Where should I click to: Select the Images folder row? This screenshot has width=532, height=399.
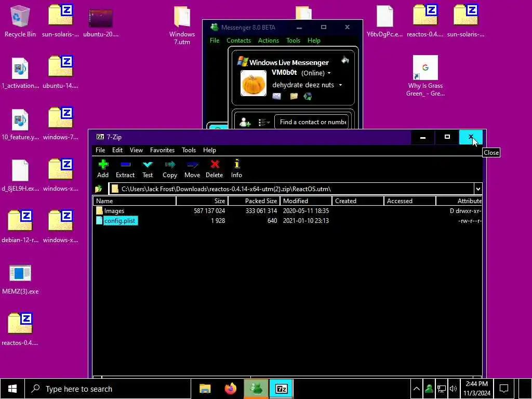(x=288, y=211)
